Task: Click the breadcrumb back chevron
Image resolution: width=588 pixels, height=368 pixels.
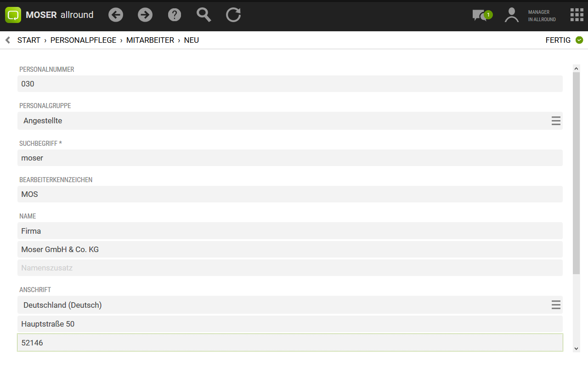Action: tap(8, 40)
